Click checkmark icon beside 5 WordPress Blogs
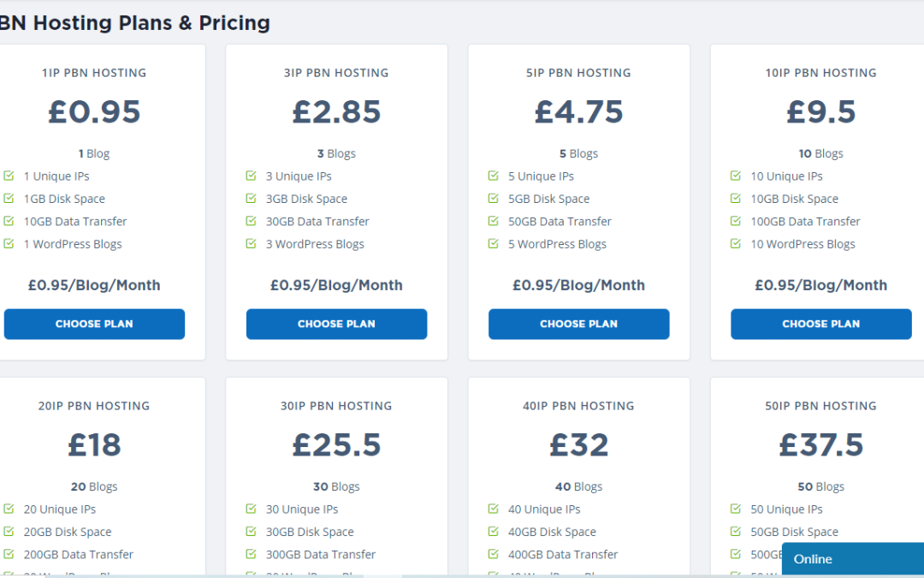924x578 pixels. coord(494,244)
